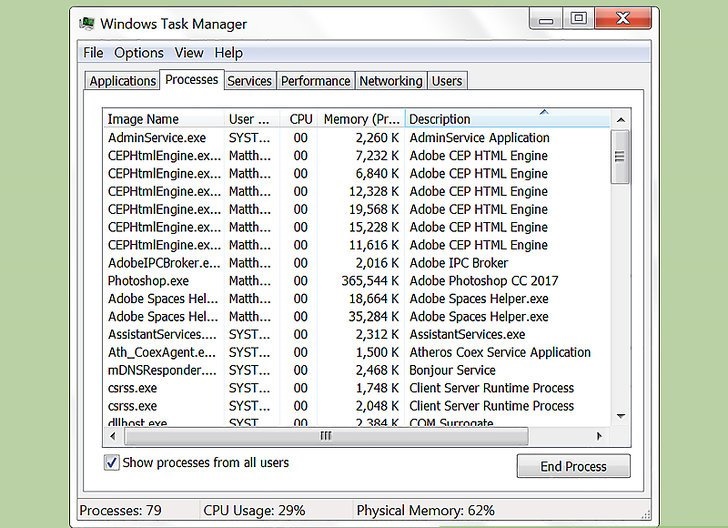728x528 pixels.
Task: Click Adobe Photoshop CC 2017 description
Action: [x=484, y=281]
